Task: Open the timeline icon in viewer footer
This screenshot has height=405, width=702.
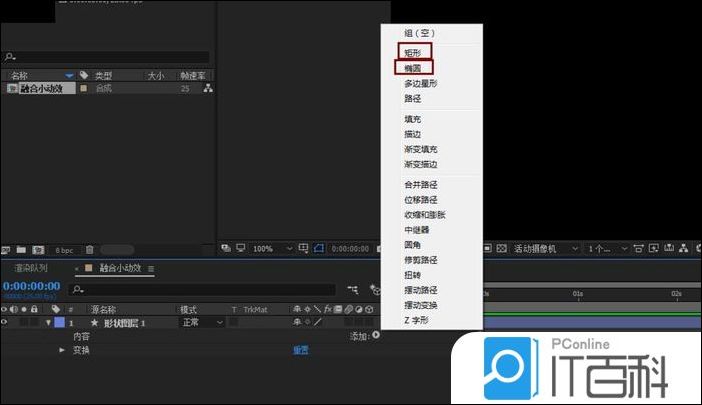Action: (669, 248)
